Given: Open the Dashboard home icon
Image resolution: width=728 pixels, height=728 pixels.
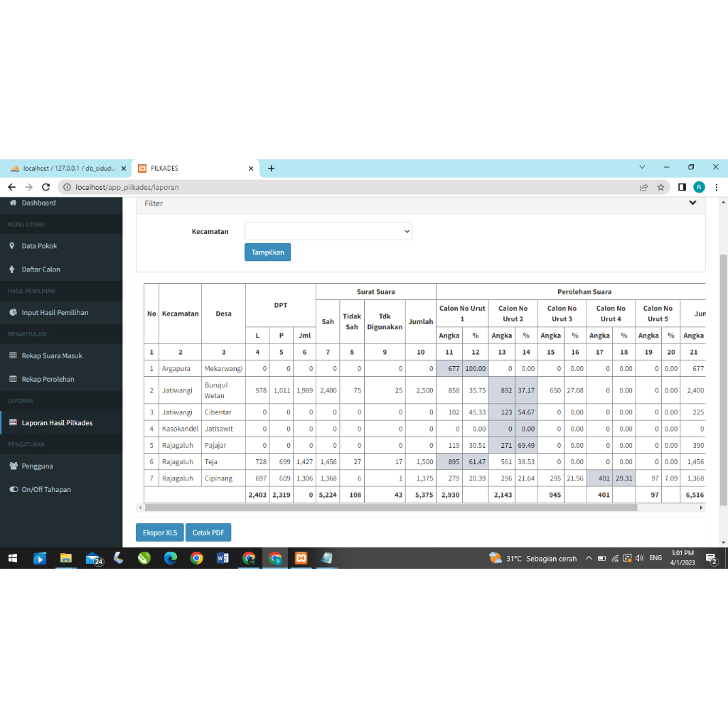Looking at the screenshot, I should pos(13,203).
